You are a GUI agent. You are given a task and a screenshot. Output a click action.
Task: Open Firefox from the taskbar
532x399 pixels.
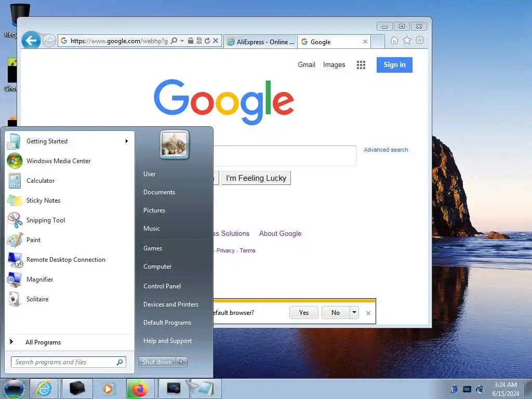coord(140,389)
